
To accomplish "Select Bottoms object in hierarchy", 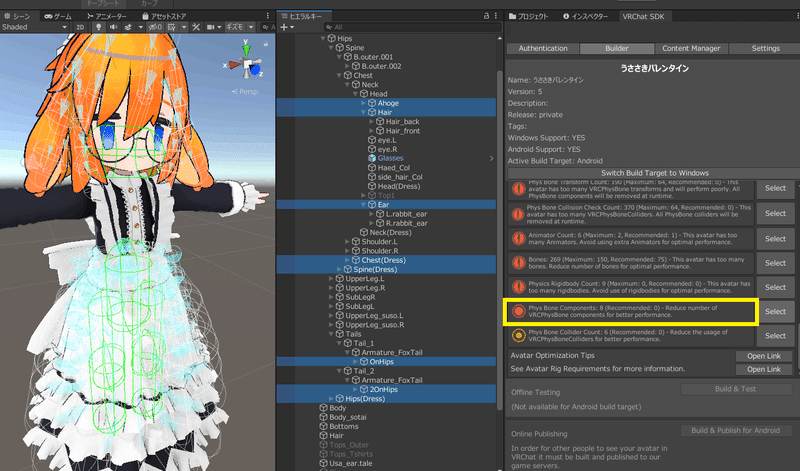I will click(343, 426).
